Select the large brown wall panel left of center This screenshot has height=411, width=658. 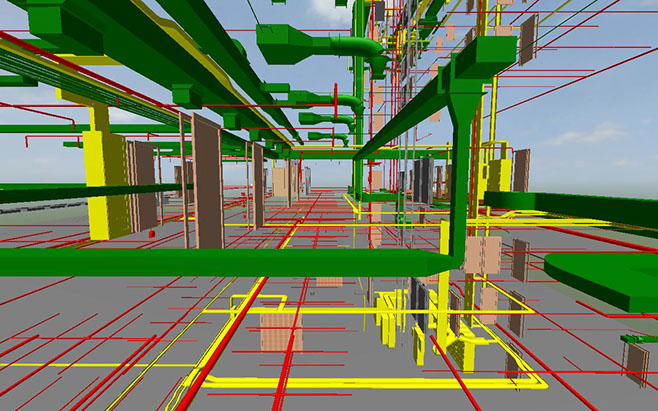207,180
